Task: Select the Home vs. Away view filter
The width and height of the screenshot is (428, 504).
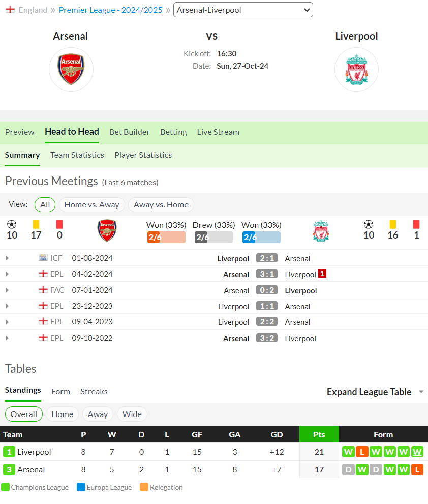Action: 92,205
